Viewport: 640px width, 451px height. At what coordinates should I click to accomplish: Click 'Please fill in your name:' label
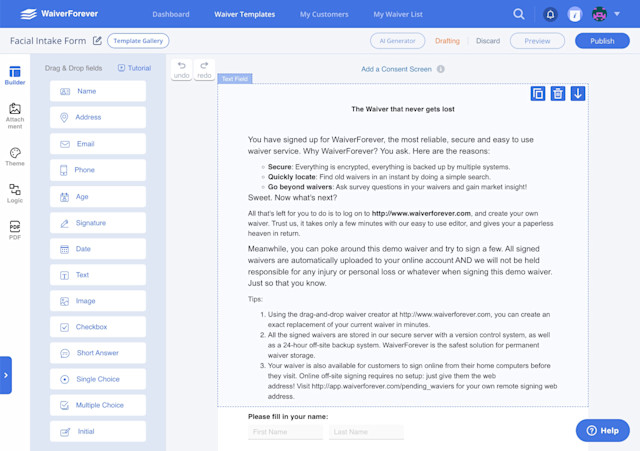click(288, 416)
